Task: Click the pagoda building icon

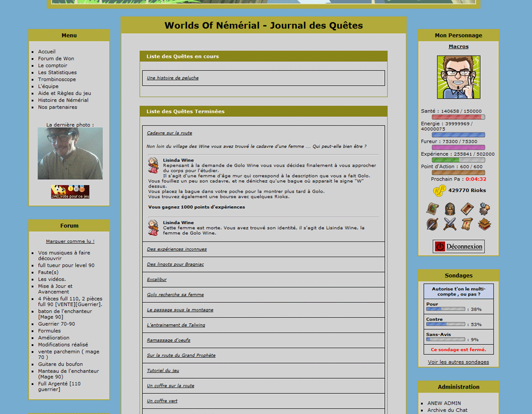Action: click(484, 224)
